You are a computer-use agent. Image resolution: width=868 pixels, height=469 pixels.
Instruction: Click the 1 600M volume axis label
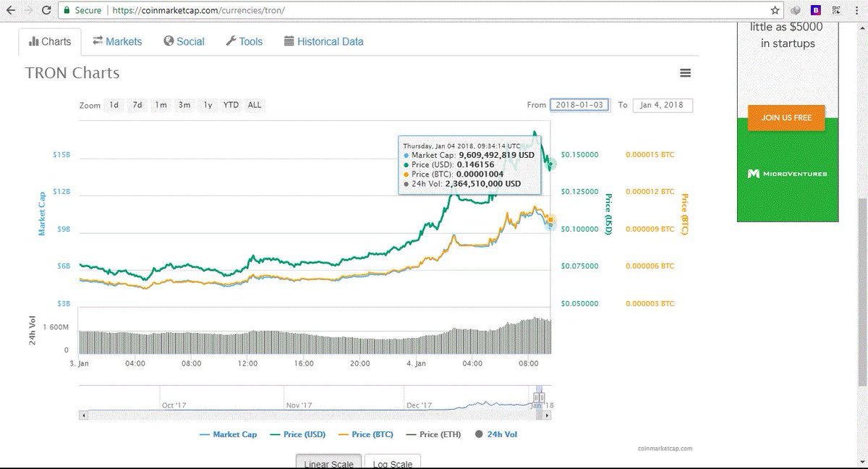click(56, 326)
